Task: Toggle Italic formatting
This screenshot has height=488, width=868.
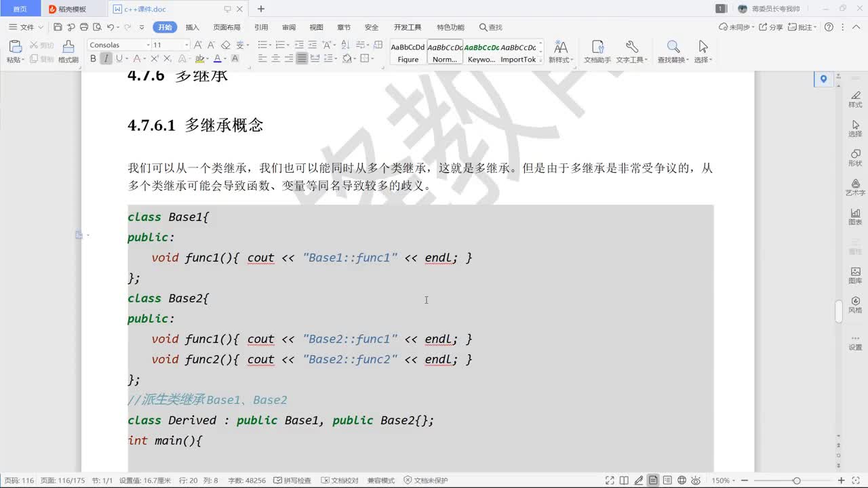Action: tap(106, 59)
